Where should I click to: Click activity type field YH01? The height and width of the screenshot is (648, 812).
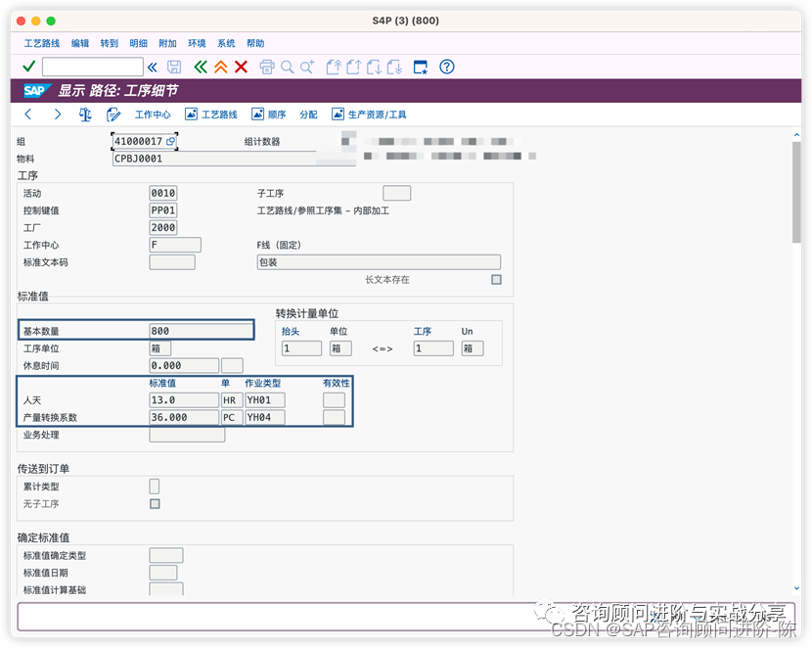(x=265, y=400)
